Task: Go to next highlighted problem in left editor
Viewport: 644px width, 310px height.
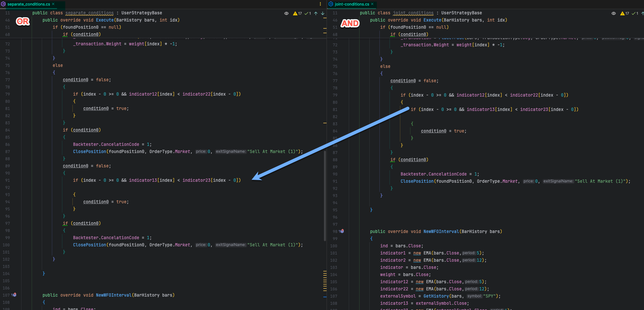Action: 323,13
